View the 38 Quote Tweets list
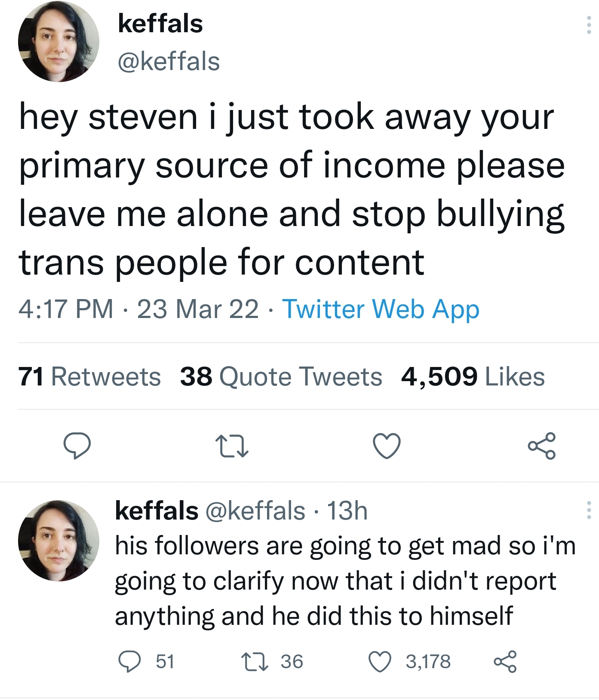Image resolution: width=599 pixels, height=700 pixels. pos(281,376)
